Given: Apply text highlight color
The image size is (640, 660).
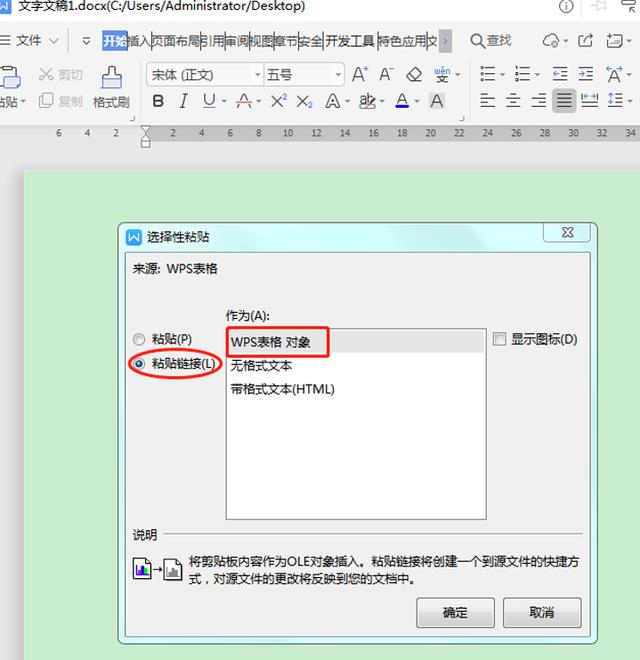Looking at the screenshot, I should [367, 101].
